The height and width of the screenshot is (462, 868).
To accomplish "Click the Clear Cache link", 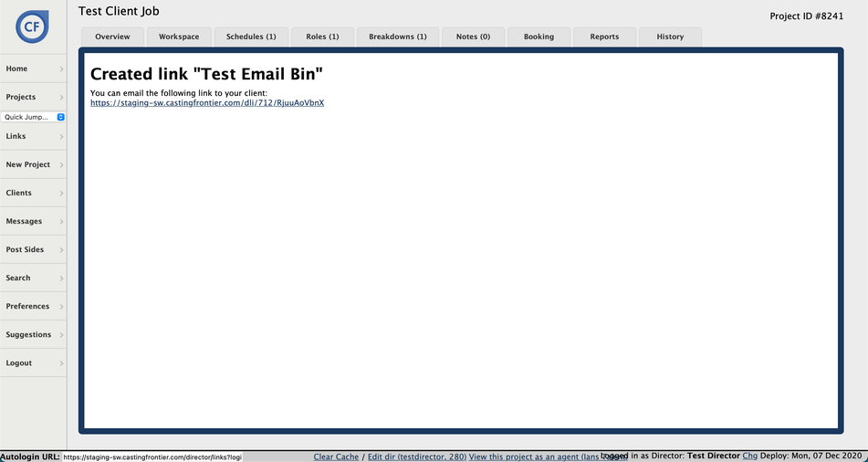I will tap(336, 457).
